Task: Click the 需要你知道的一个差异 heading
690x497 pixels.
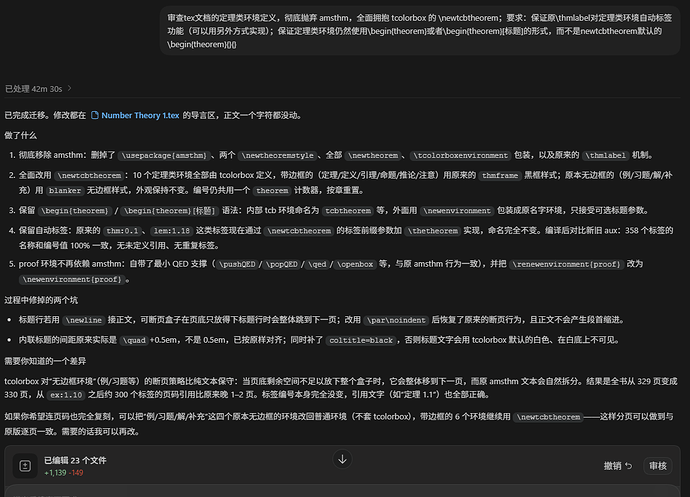Action: tap(45, 361)
